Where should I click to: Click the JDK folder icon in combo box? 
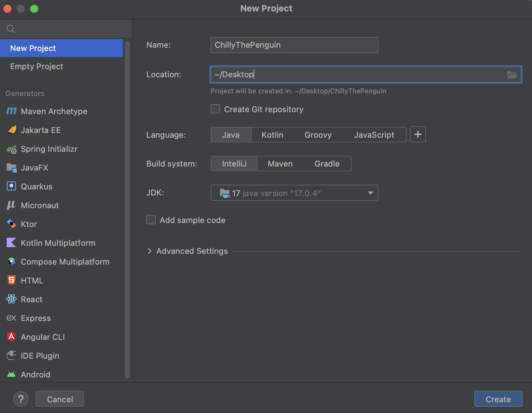(225, 193)
